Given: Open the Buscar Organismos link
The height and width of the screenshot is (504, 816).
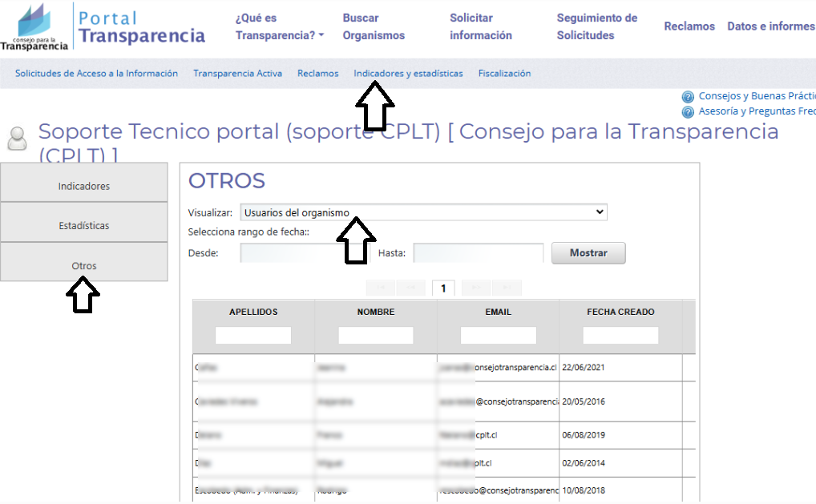Looking at the screenshot, I should pyautogui.click(x=374, y=26).
